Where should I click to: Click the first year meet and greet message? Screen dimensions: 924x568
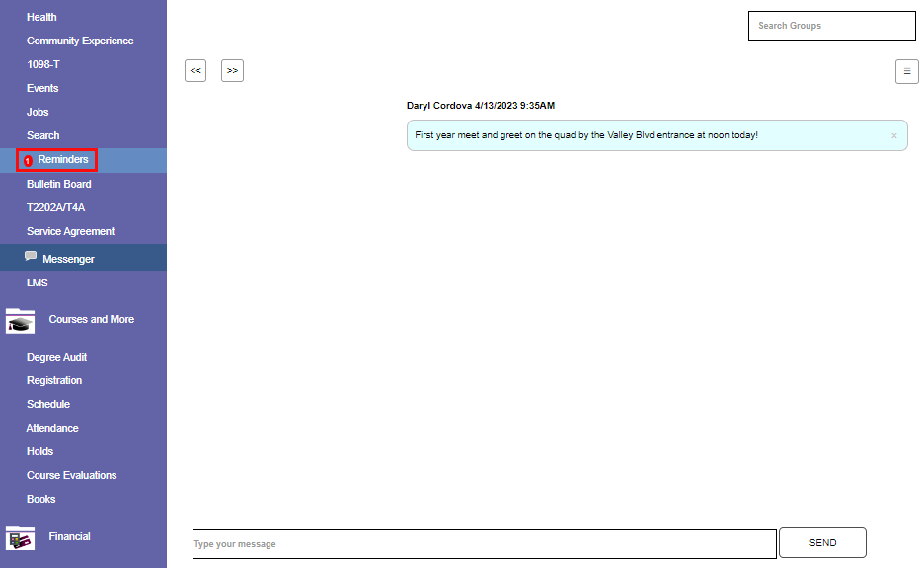657,135
